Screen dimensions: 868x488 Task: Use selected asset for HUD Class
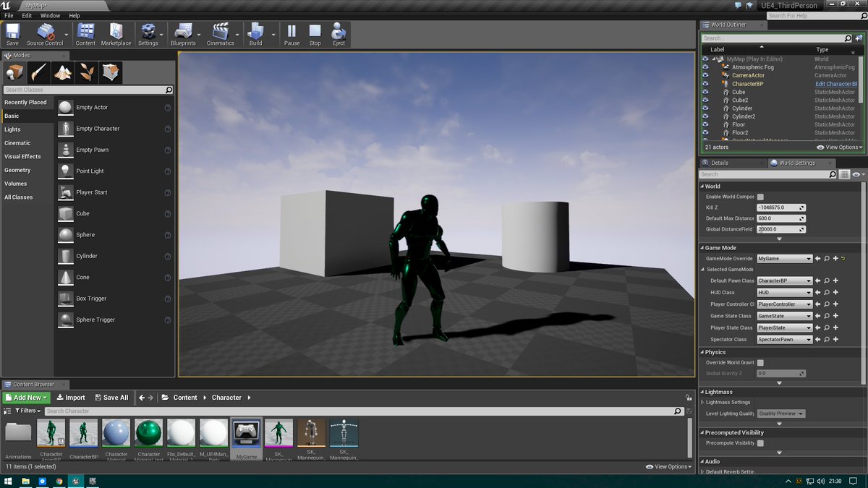coord(818,293)
